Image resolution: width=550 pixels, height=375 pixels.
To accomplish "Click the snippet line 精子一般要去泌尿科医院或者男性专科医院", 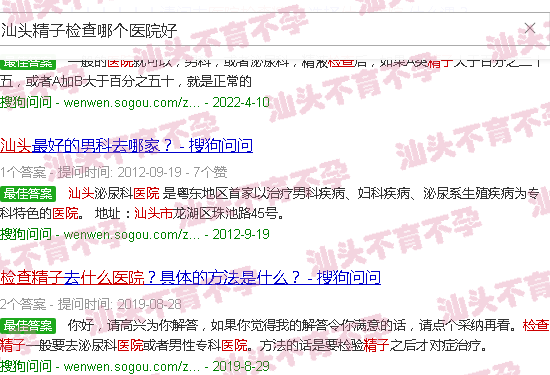I will click(124, 346).
